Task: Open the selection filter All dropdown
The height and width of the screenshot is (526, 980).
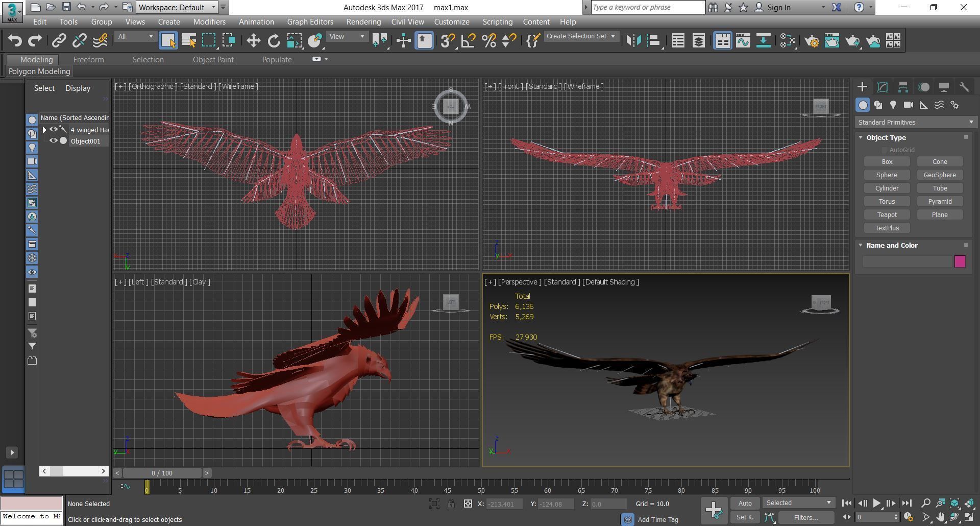Action: coord(135,37)
